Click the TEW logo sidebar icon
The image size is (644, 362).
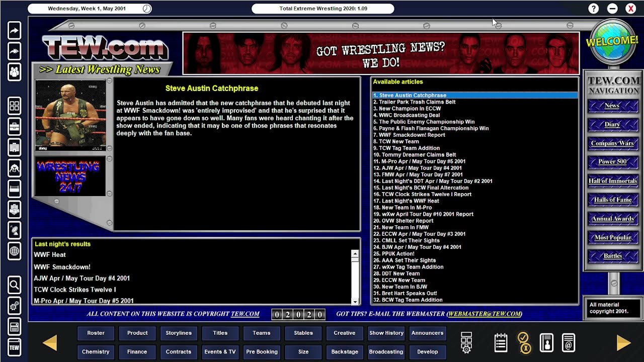(14, 347)
